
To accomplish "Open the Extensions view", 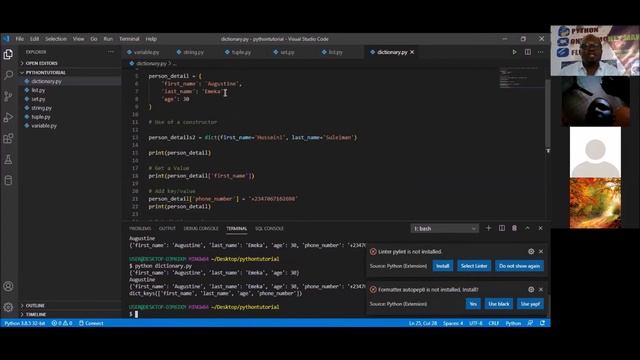I will (8, 138).
